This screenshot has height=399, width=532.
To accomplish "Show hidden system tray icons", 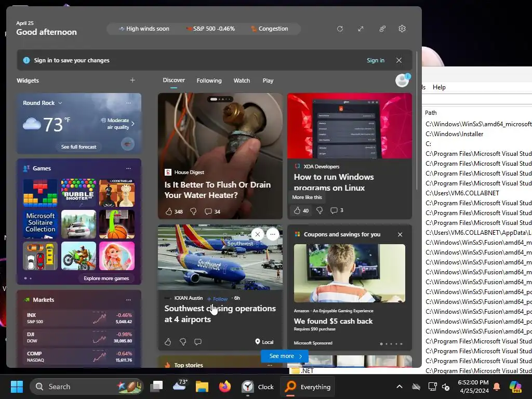I will pyautogui.click(x=400, y=387).
